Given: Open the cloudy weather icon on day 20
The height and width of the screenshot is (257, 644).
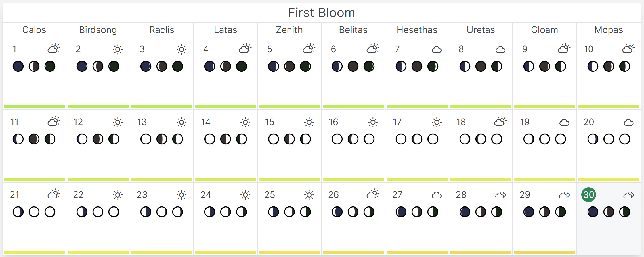Looking at the screenshot, I should [x=628, y=123].
